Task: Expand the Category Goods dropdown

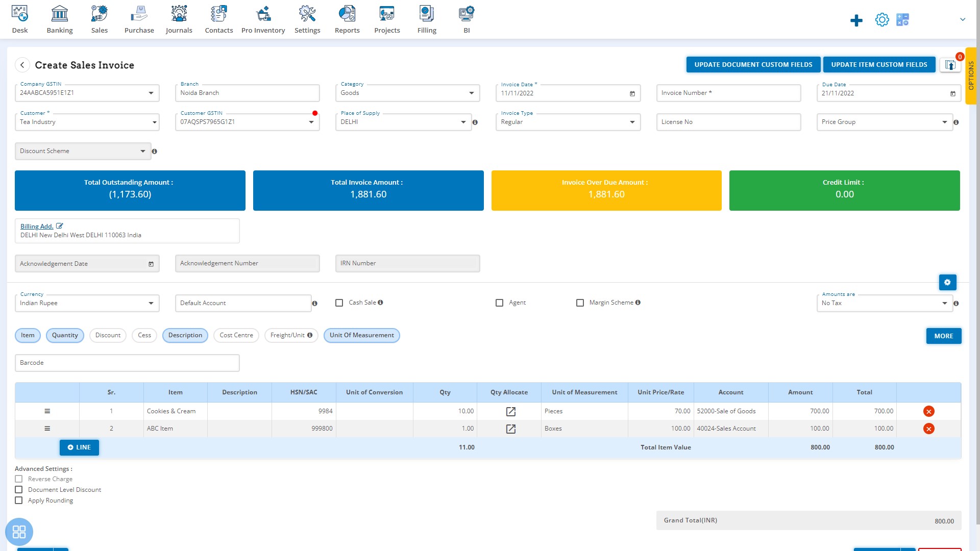Action: point(472,93)
